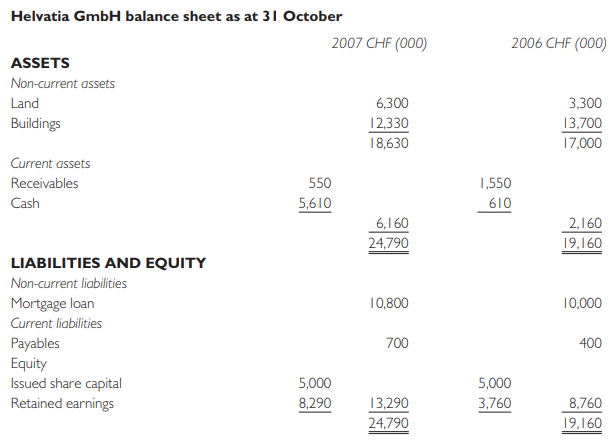615x443 pixels.
Task: Select the 2006 CHF (000) column header
Action: pyautogui.click(x=559, y=43)
